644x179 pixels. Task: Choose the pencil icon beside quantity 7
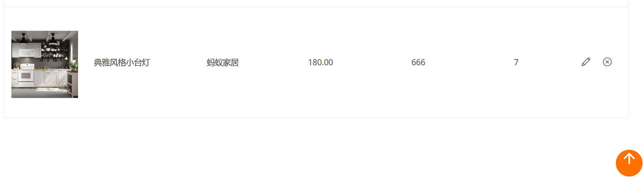coord(586,62)
